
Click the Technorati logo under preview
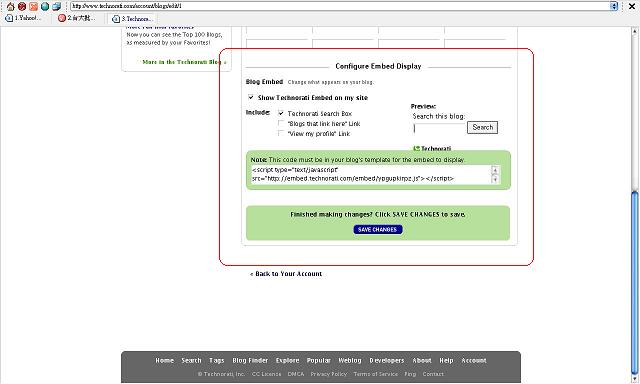tap(432, 149)
